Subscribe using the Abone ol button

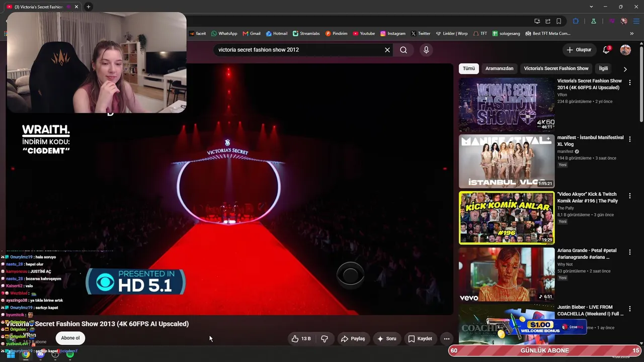pyautogui.click(x=70, y=338)
